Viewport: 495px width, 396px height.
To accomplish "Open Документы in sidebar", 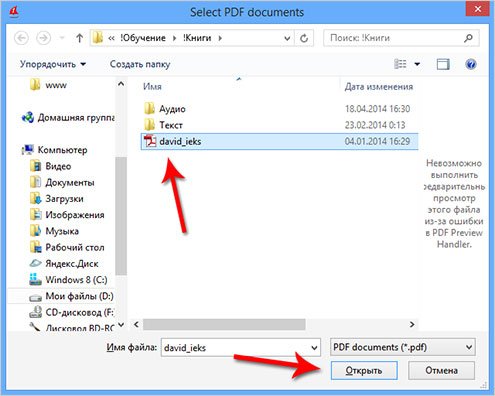I will (70, 182).
